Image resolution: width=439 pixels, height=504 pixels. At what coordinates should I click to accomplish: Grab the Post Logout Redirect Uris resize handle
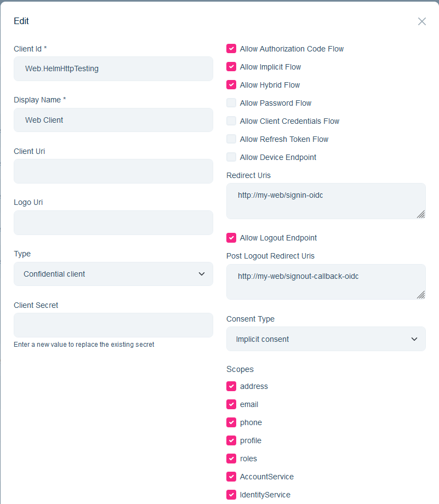421,295
